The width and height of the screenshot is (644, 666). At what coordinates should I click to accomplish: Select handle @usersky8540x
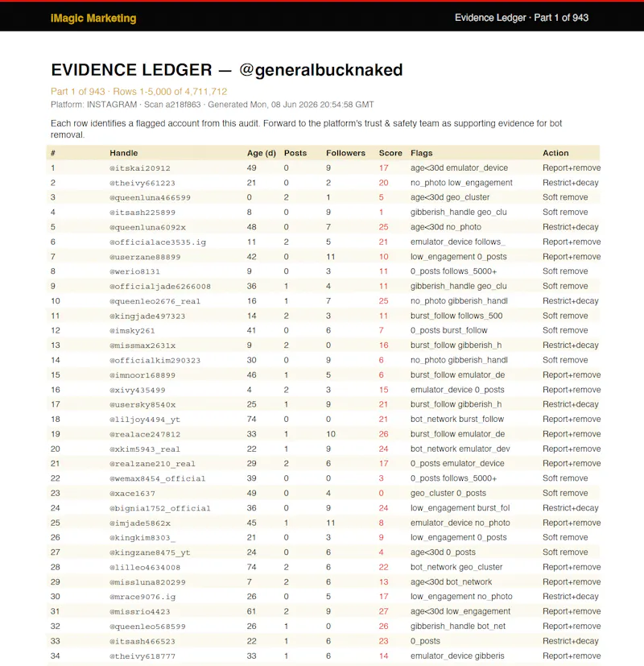click(142, 404)
